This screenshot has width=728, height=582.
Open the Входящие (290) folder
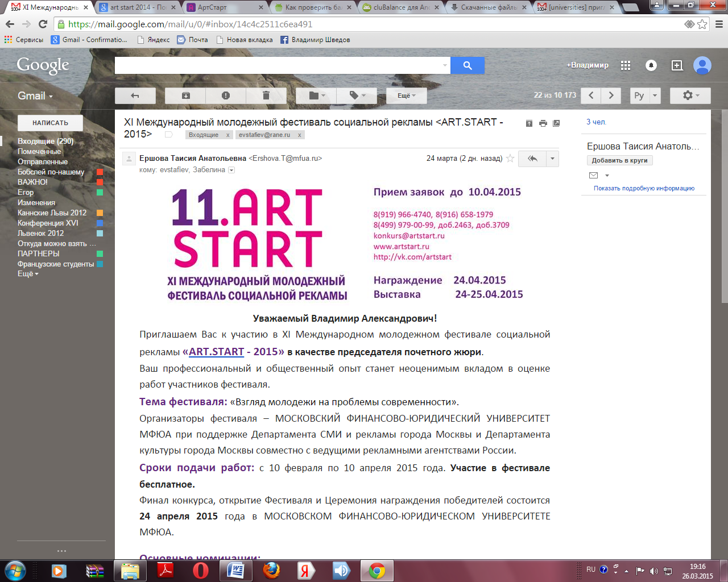coord(45,141)
